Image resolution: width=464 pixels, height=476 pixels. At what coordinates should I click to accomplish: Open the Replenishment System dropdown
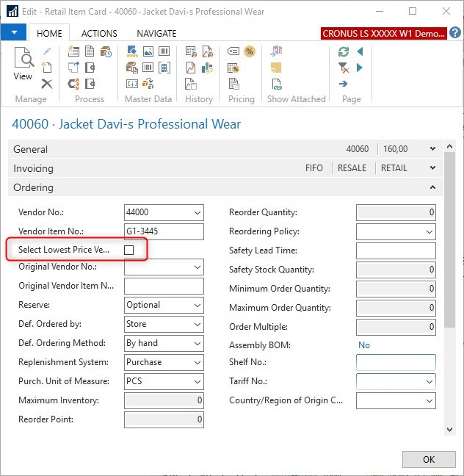[x=197, y=363]
